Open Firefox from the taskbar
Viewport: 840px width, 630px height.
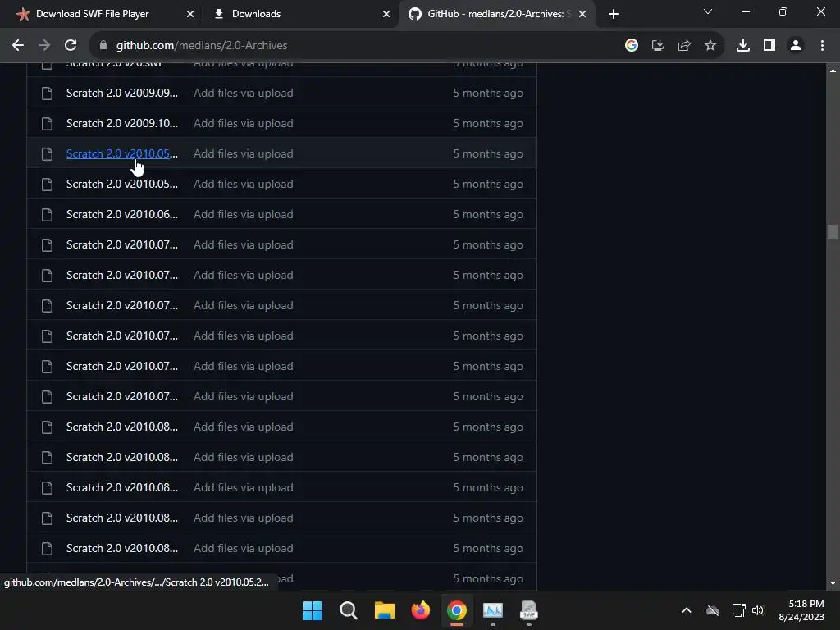(421, 610)
